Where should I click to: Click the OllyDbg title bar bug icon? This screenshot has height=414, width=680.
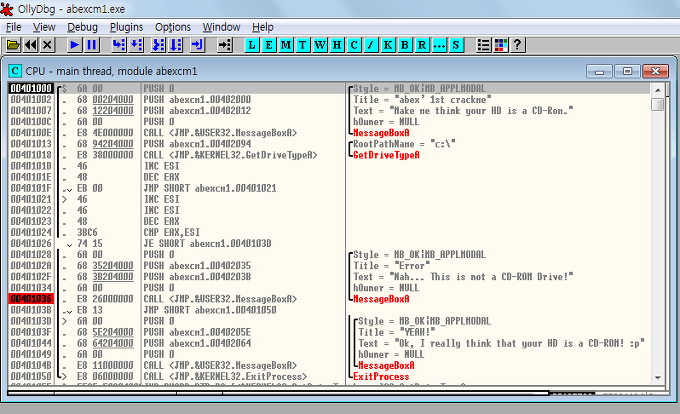click(7, 9)
